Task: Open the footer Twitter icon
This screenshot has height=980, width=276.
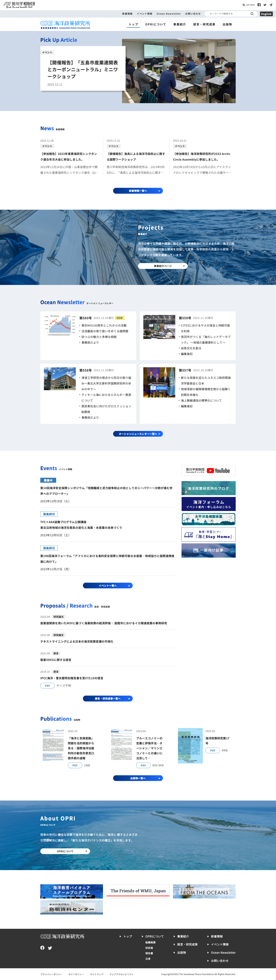Action: (50, 948)
